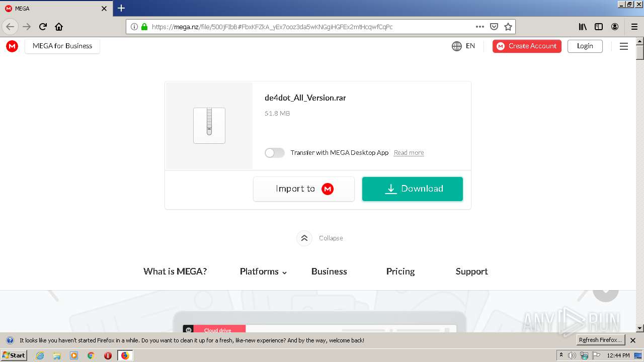Click the Cloud drive label in preview
Image resolution: width=644 pixels, height=362 pixels.
[x=218, y=330]
